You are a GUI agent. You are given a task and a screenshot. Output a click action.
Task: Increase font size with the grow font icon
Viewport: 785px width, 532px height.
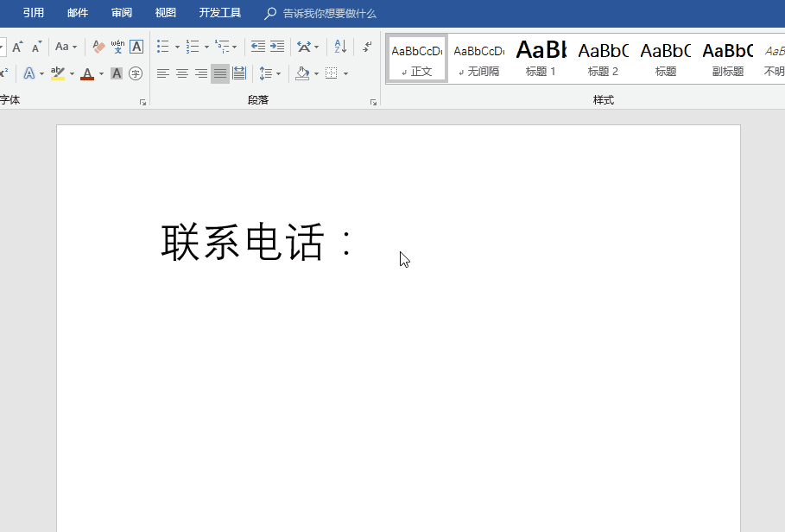[17, 47]
